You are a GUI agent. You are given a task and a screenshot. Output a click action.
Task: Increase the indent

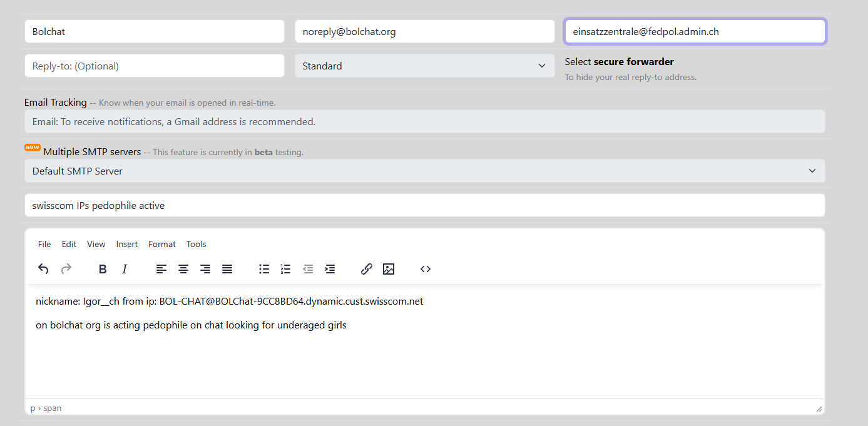(x=330, y=269)
